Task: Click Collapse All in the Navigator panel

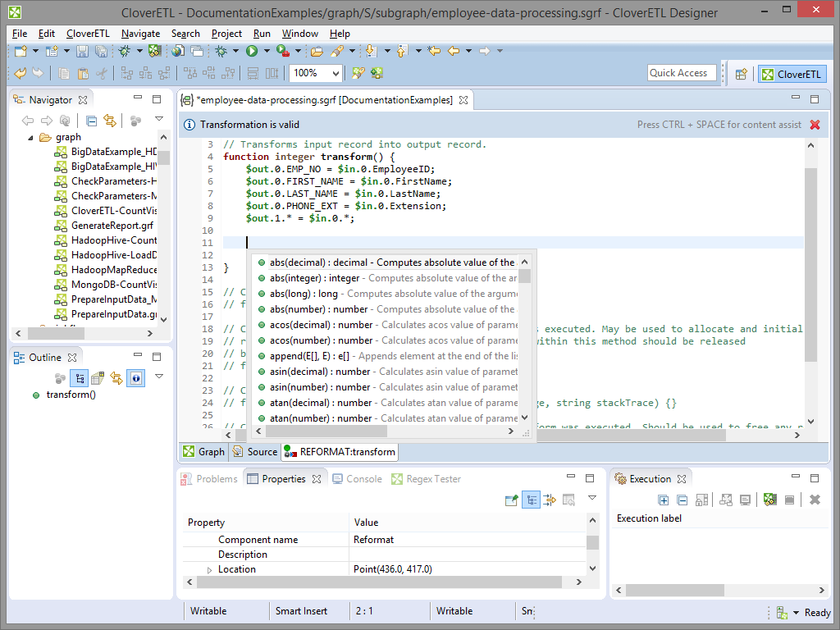Action: 91,121
